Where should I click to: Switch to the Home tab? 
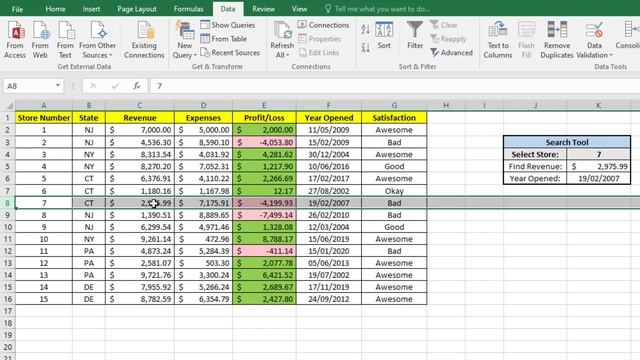pyautogui.click(x=56, y=9)
